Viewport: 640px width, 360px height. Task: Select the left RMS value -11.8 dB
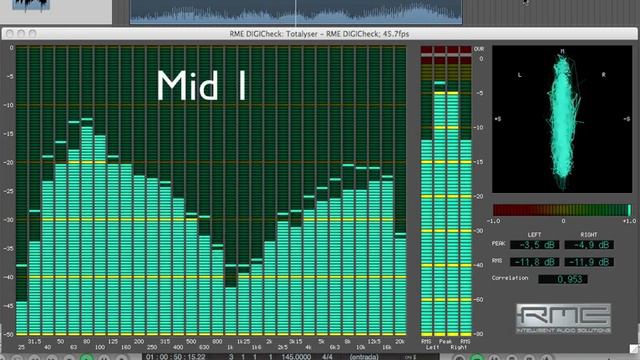coord(534,262)
